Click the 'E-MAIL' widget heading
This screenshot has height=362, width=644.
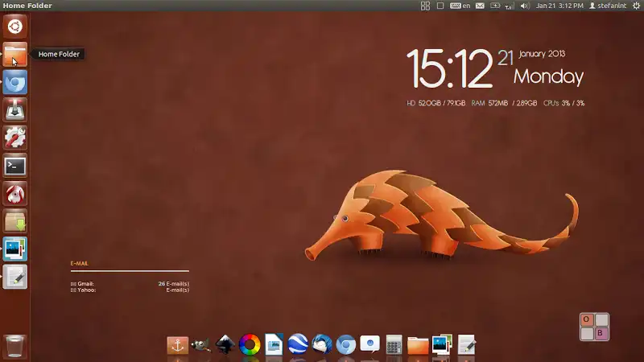pyautogui.click(x=79, y=264)
